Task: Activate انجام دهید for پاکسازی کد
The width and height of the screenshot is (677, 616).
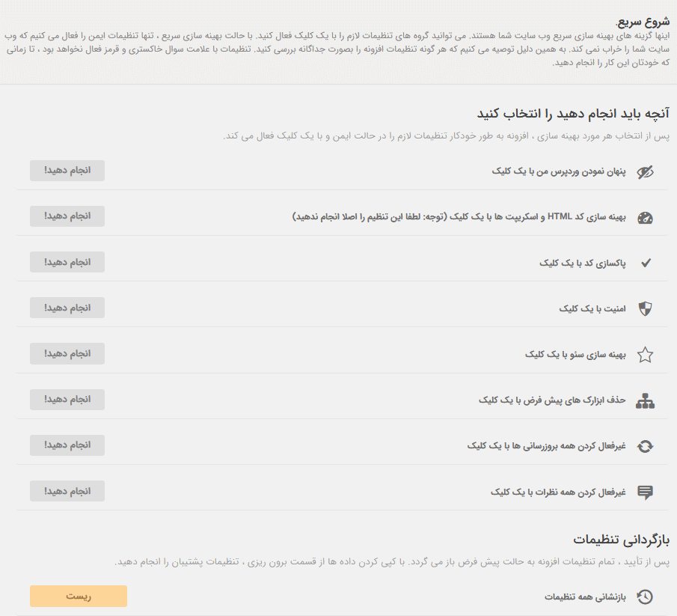Action: click(67, 262)
